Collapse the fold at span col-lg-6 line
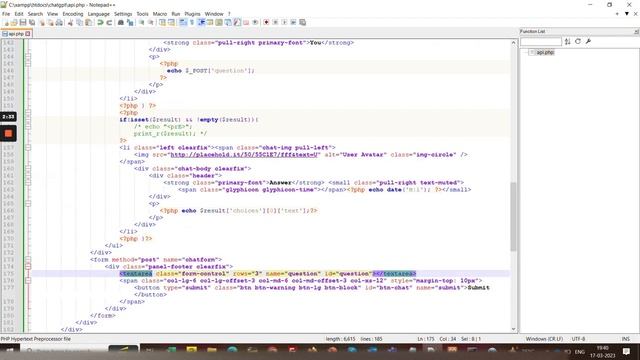Screen dimensions: 640x360 point(28,280)
